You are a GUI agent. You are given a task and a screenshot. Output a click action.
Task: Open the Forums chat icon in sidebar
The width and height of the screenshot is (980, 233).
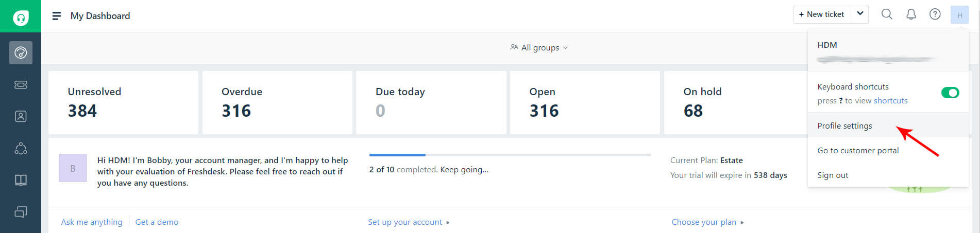tap(21, 212)
